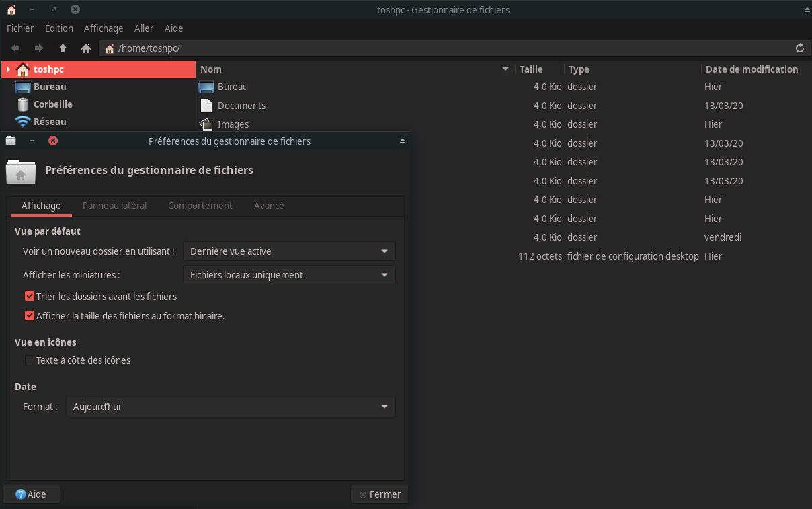812x509 pixels.
Task: Open the Dernière vue active dropdown
Action: coord(289,251)
